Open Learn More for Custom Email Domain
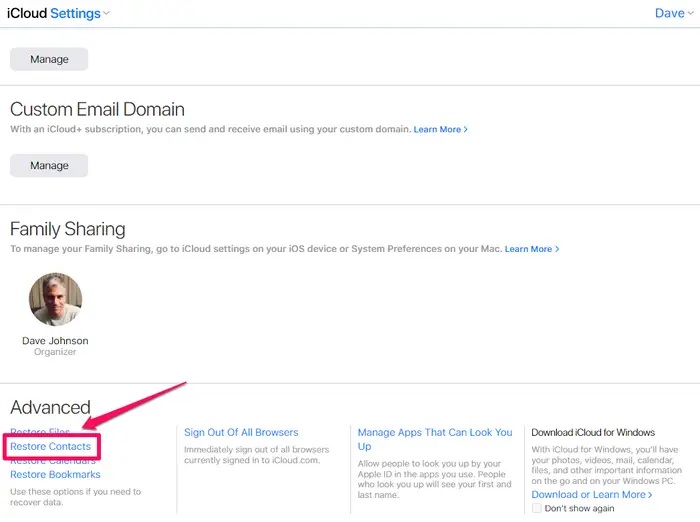The width and height of the screenshot is (700, 522). (440, 130)
